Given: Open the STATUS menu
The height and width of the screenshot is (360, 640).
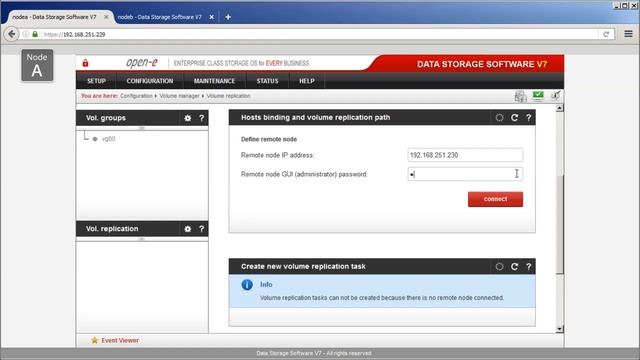Looking at the screenshot, I should coord(267,81).
